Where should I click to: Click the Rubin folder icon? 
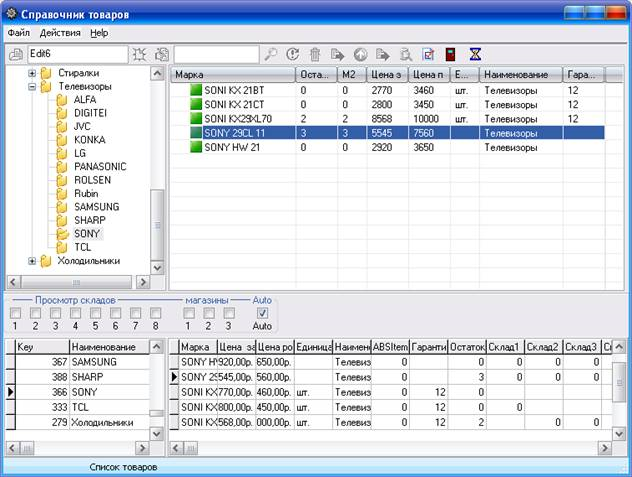click(x=62, y=194)
